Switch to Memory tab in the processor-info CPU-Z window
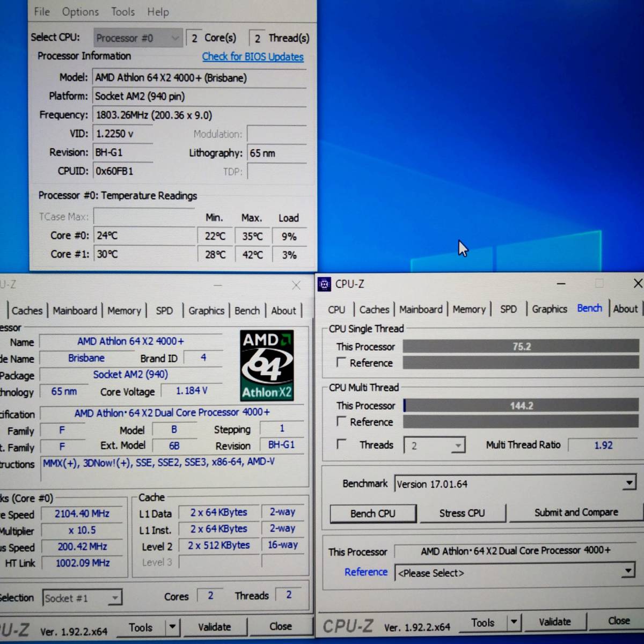 124,311
